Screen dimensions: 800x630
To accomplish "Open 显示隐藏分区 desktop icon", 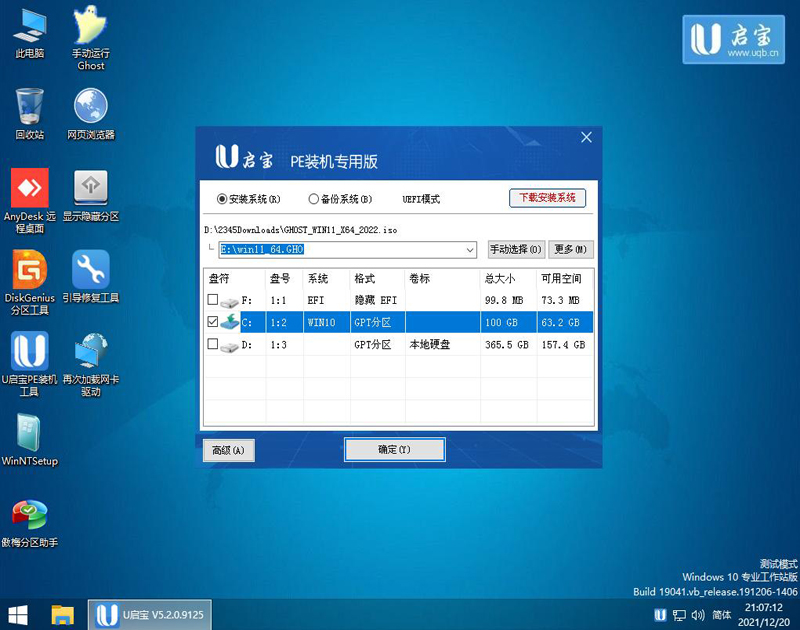I will pos(91,196).
